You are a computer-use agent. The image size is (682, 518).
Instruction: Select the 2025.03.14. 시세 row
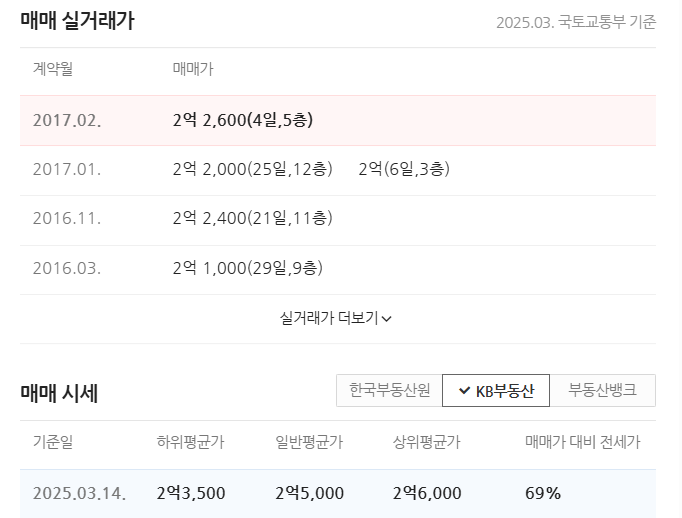pyautogui.click(x=338, y=494)
